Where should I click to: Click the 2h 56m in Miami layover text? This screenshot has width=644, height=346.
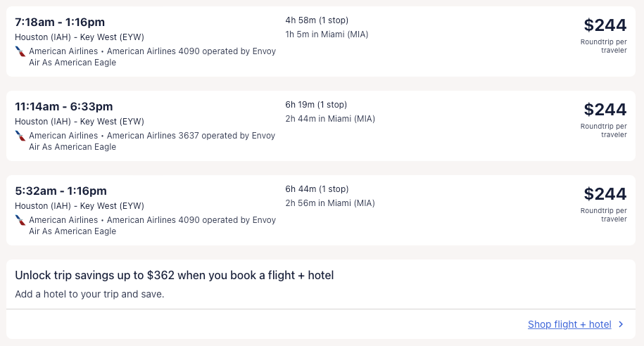click(x=330, y=203)
